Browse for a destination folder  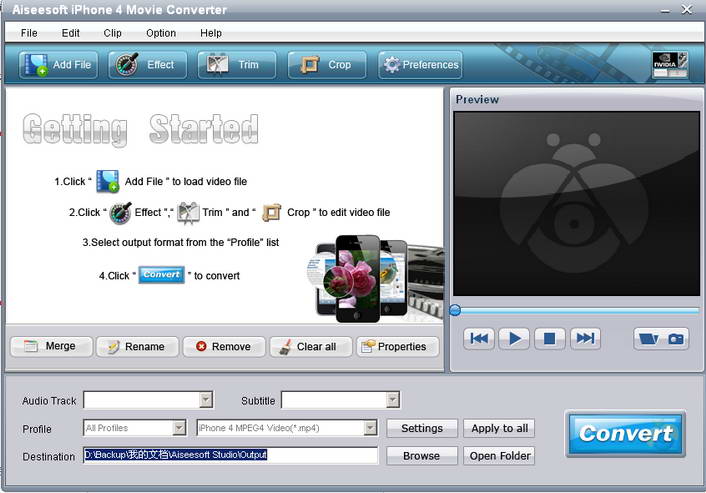tap(422, 456)
